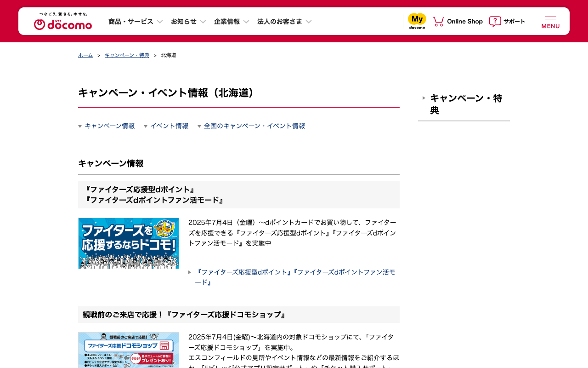Click the サポート header text
This screenshot has height=368, width=588.
[514, 21]
